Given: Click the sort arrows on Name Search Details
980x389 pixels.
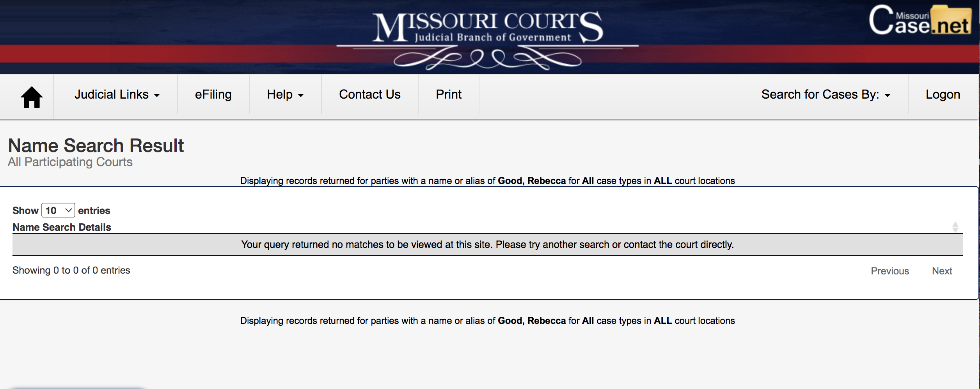Looking at the screenshot, I should tap(955, 227).
